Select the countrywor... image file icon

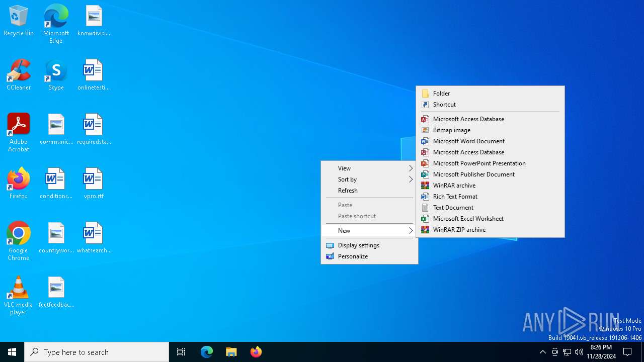tap(56, 238)
